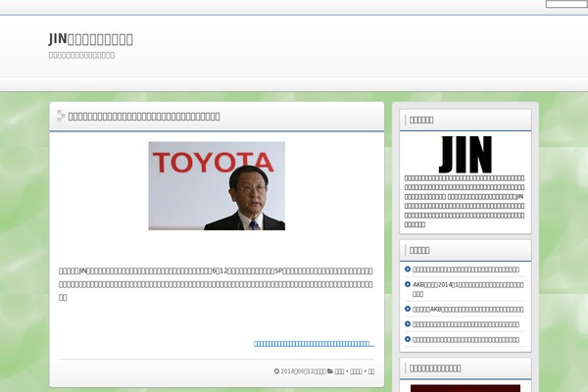Follow the blue continue-reading link
Screen dimensions: 588x392
[x=314, y=344]
